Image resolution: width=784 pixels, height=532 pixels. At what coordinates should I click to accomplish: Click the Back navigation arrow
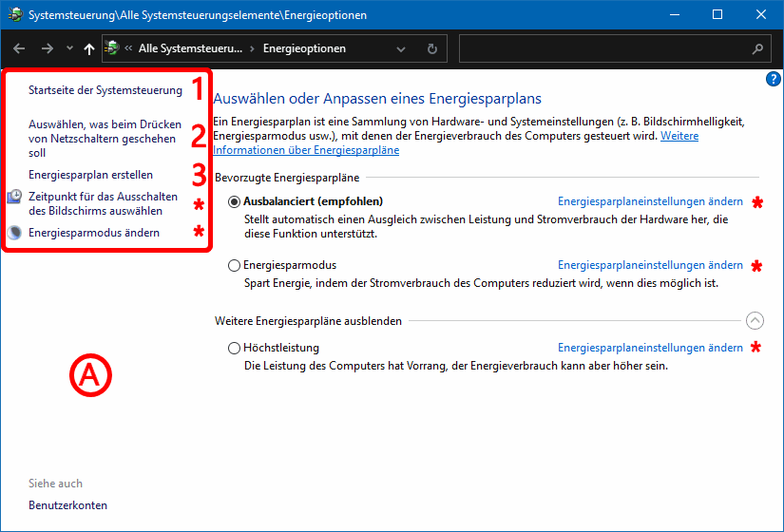[x=19, y=48]
